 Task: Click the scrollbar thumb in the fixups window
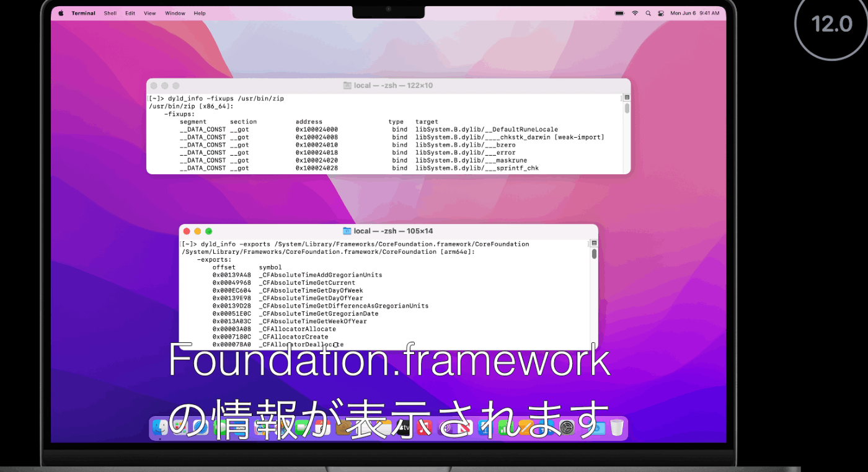(x=627, y=109)
